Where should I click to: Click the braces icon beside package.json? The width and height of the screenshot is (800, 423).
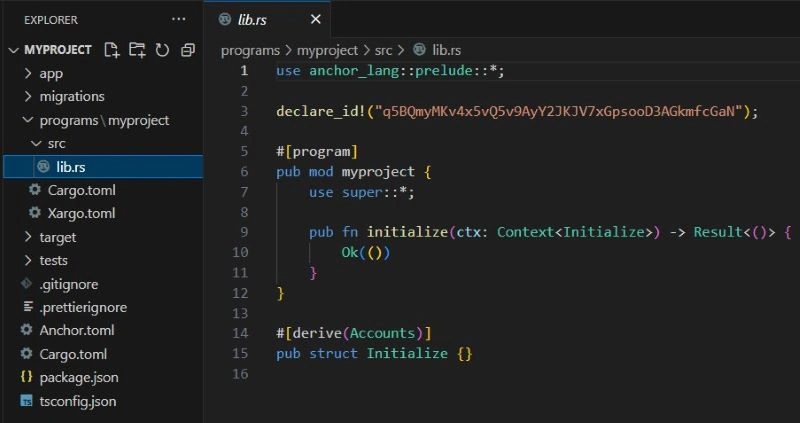pos(27,377)
